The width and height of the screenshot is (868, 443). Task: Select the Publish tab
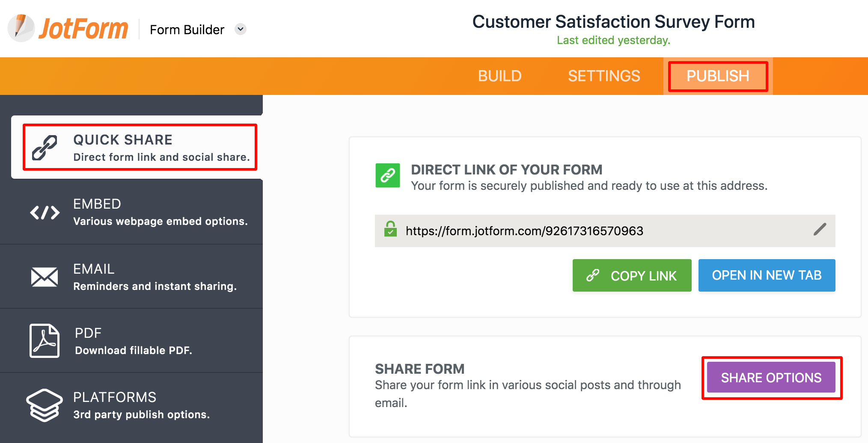tap(718, 76)
